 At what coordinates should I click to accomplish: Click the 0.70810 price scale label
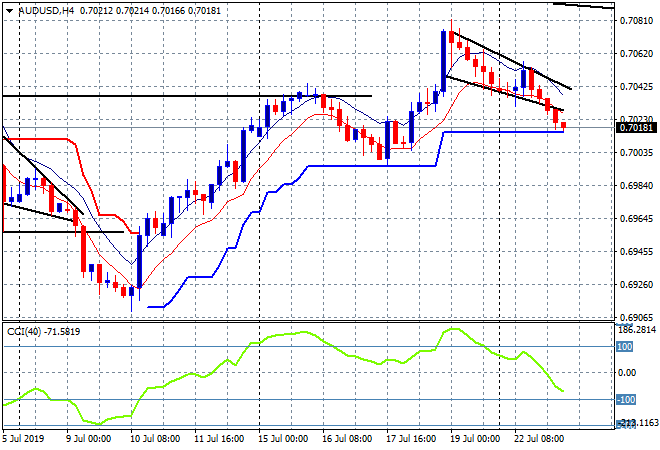(x=636, y=21)
